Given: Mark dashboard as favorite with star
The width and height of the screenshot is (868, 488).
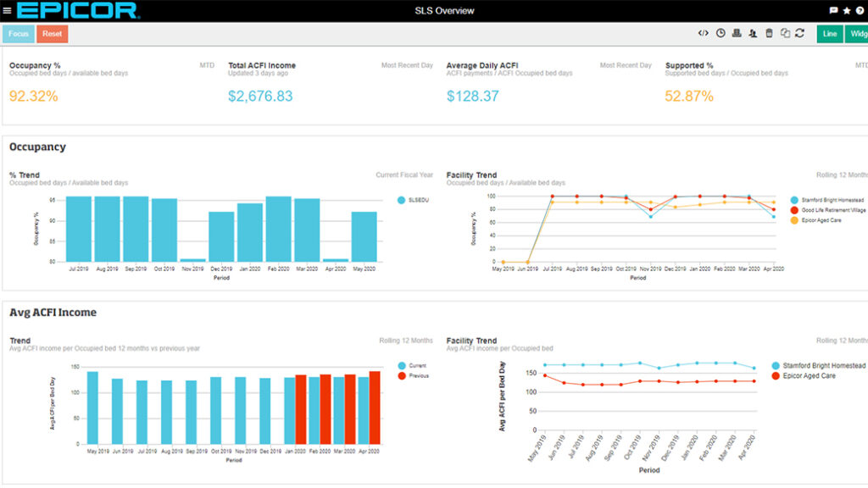Looking at the screenshot, I should (x=847, y=11).
